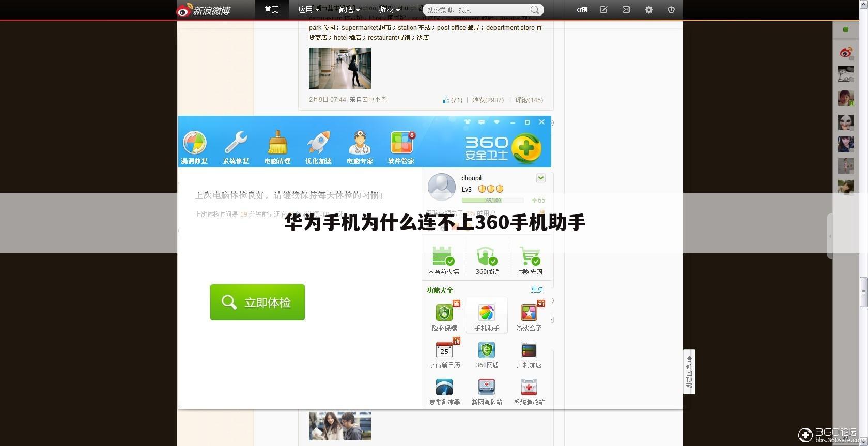Image resolution: width=868 pixels, height=446 pixels.
Task: Open Weibo icon in chat sidebar
Action: pyautogui.click(x=846, y=52)
